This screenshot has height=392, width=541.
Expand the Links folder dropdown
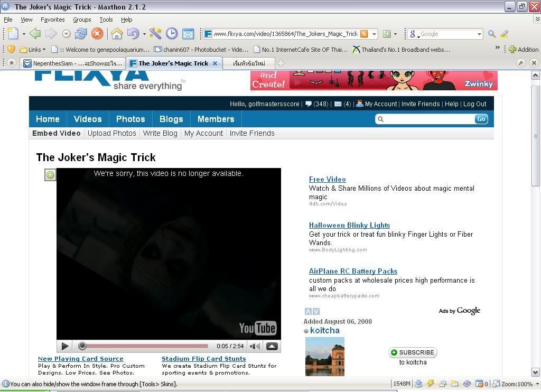tap(44, 50)
